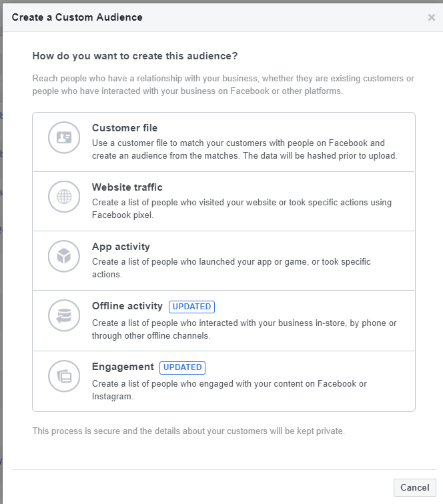Click the App activity cube icon
443x504 pixels.
click(64, 256)
